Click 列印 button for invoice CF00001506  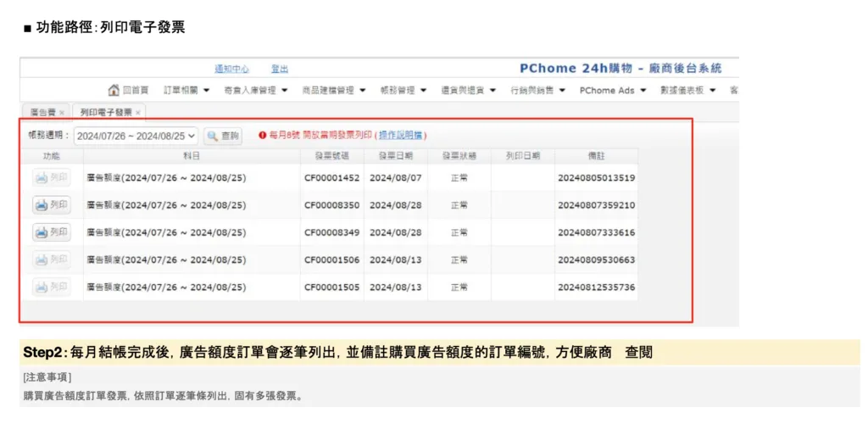52,259
